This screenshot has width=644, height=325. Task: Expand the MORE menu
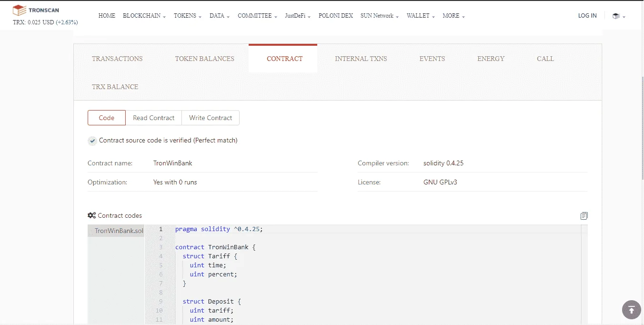453,16
